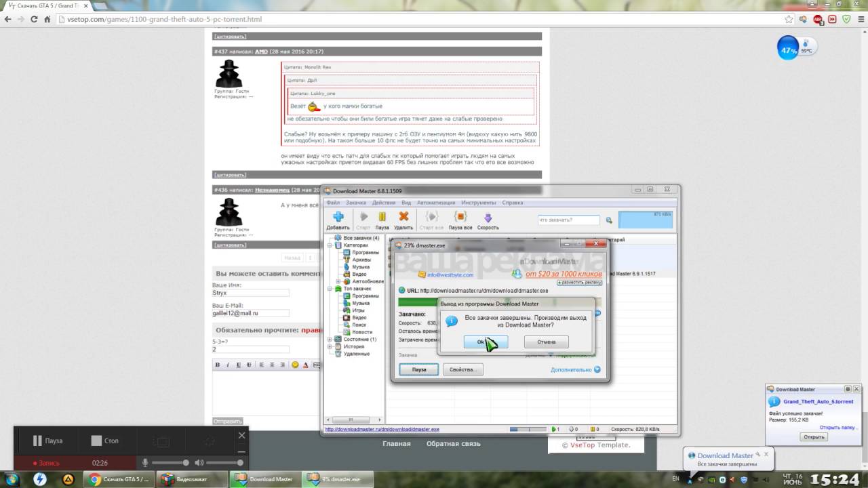Click Открыть button in download notification popup
868x488 pixels.
[814, 437]
